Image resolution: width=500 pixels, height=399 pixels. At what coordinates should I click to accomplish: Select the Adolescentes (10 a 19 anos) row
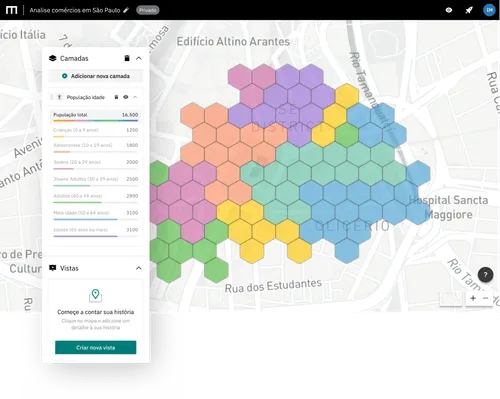pos(95,147)
